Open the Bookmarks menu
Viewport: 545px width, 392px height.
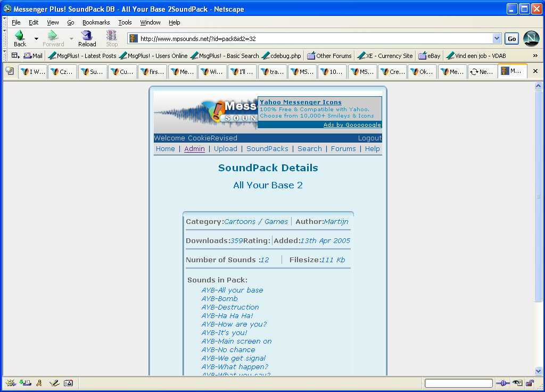[96, 22]
